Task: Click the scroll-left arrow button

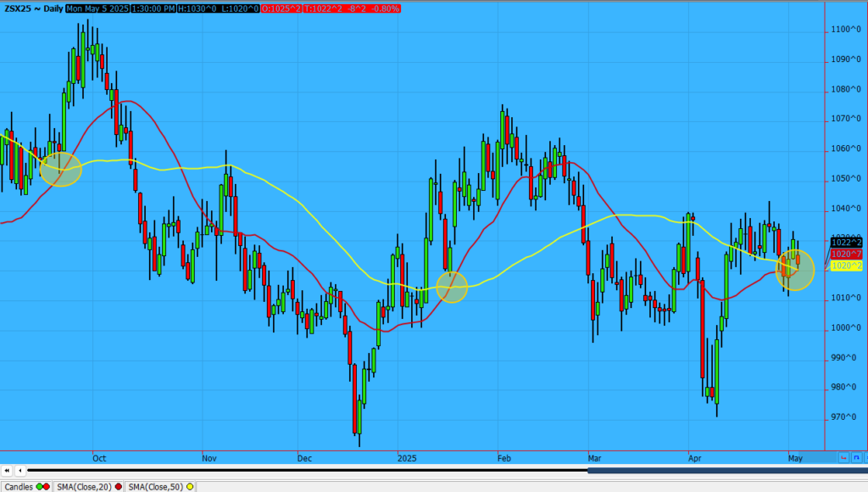Action: [19, 470]
